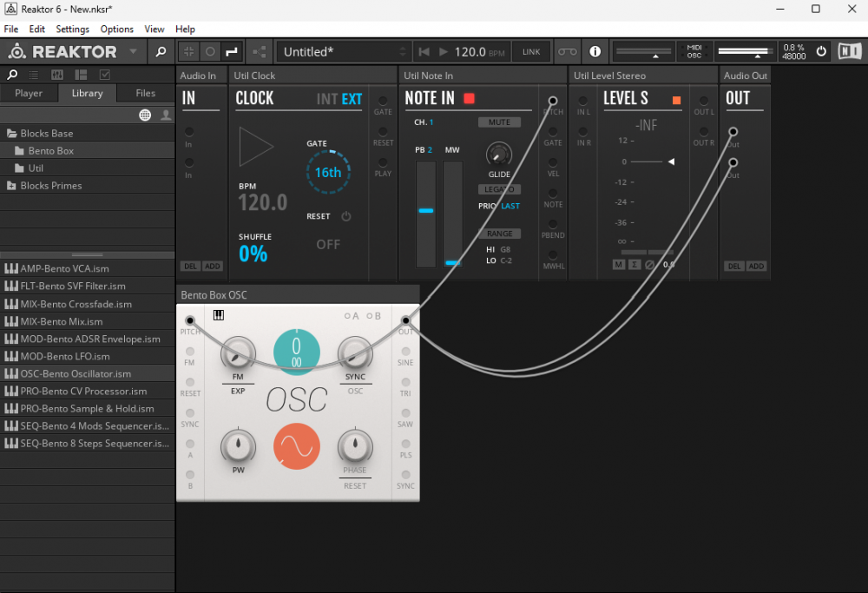Click the MIDI OSC indicator
The width and height of the screenshot is (868, 593).
(694, 51)
